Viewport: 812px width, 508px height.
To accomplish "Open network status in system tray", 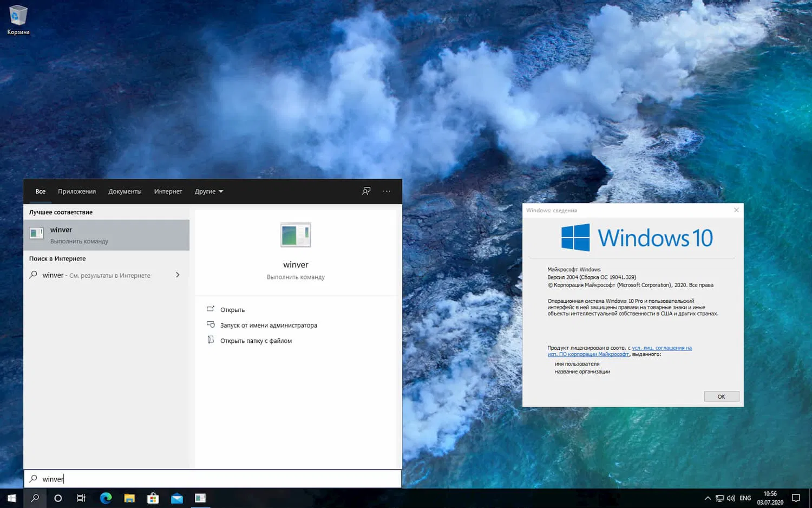I will pos(719,498).
